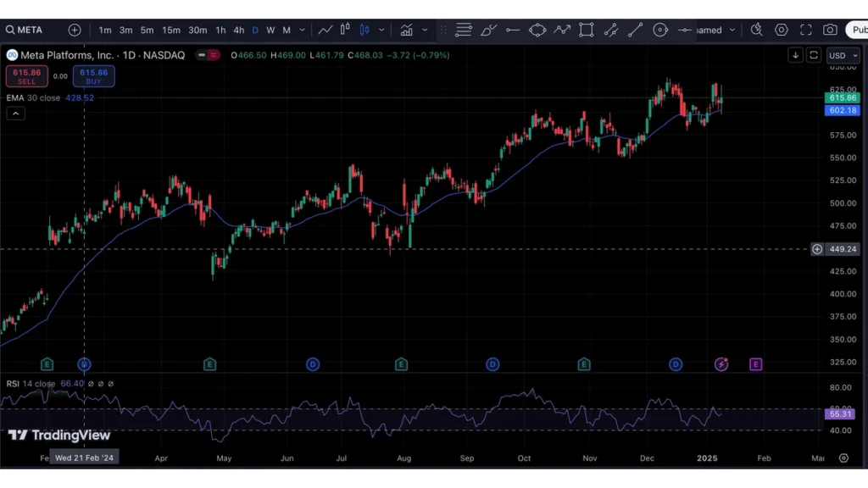Select the circle drawing tool
Screen dimensions: 868x488
pyautogui.click(x=660, y=30)
